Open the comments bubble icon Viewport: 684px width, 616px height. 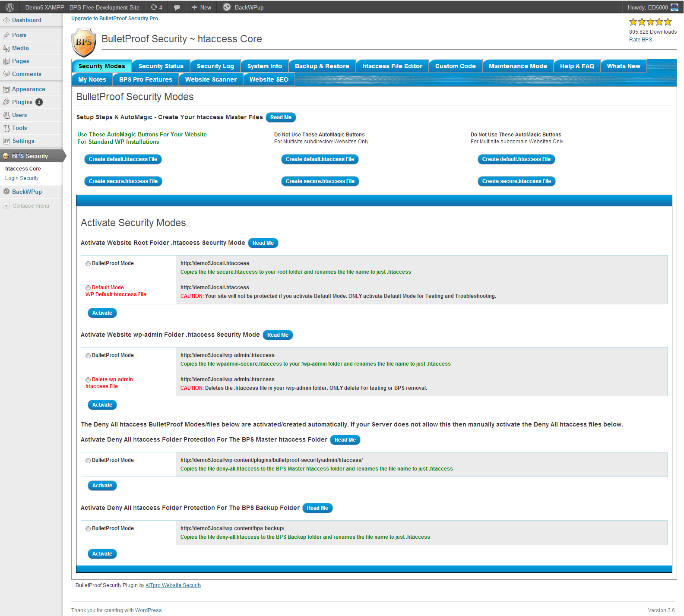tap(177, 7)
